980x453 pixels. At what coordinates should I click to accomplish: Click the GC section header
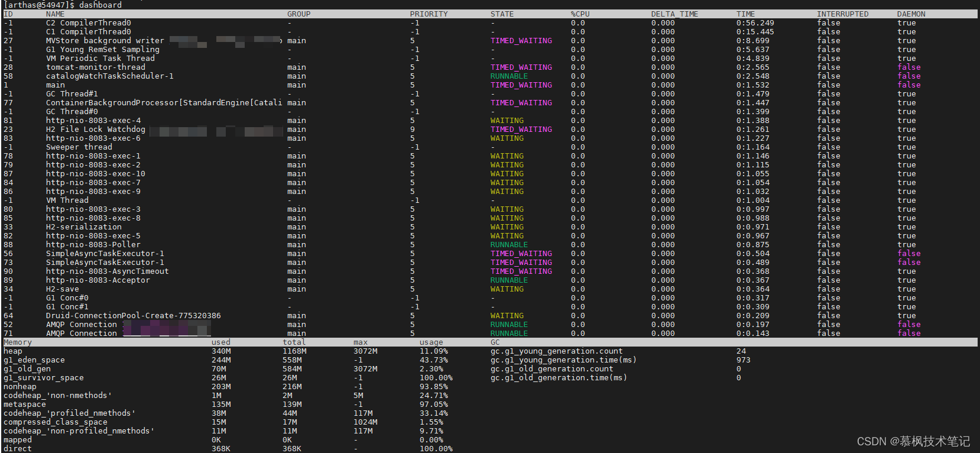point(495,342)
